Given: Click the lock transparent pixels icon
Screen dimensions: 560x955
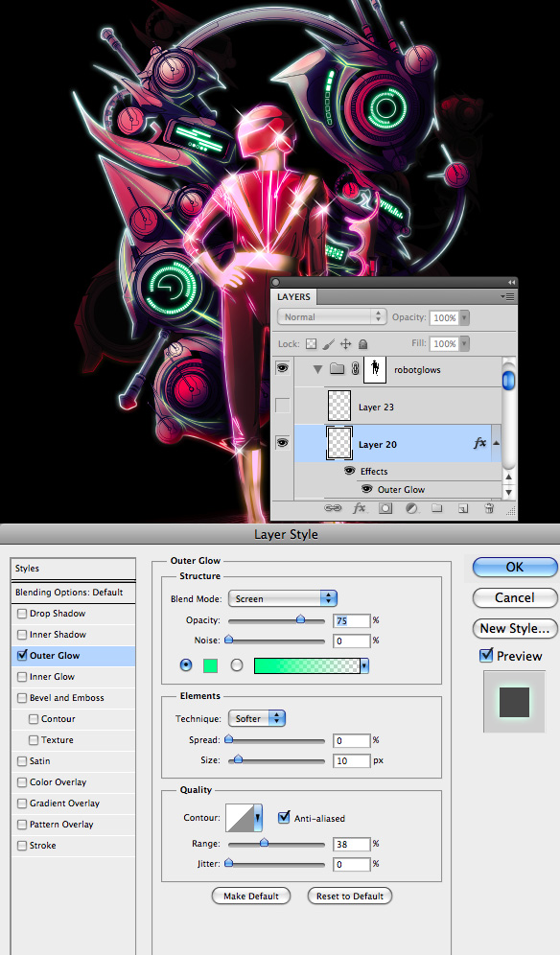Looking at the screenshot, I should click(x=311, y=344).
